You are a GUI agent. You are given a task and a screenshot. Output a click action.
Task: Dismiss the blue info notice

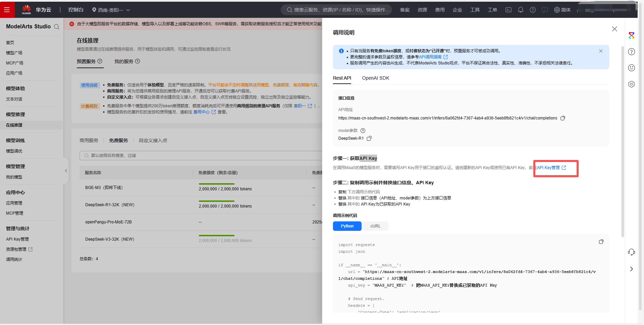click(x=601, y=51)
